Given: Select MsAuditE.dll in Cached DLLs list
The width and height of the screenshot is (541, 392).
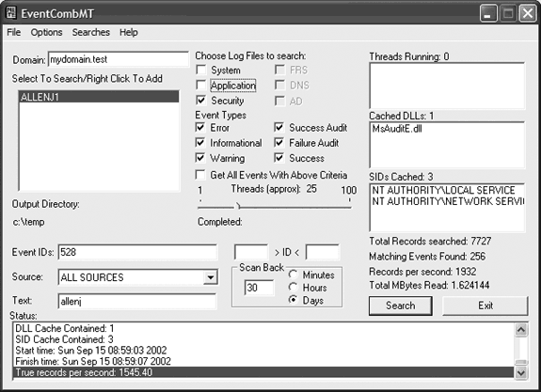Looking at the screenshot, I should coord(397,129).
